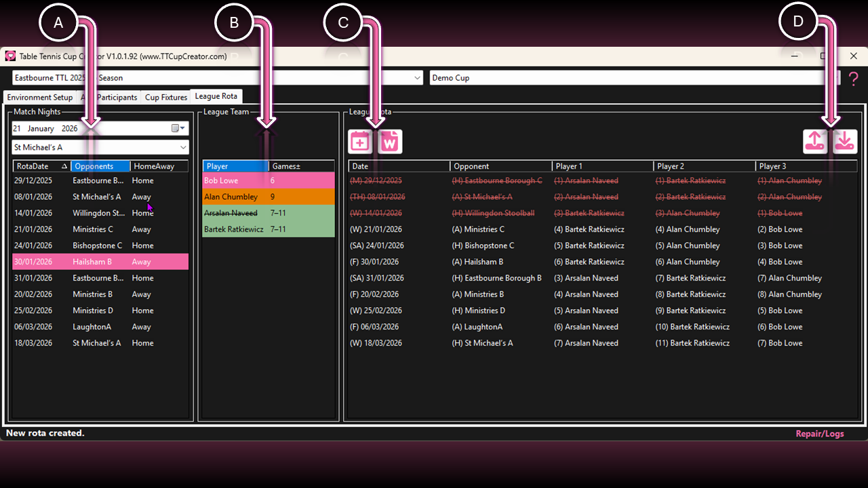Click the Player 1 column header

pos(603,166)
